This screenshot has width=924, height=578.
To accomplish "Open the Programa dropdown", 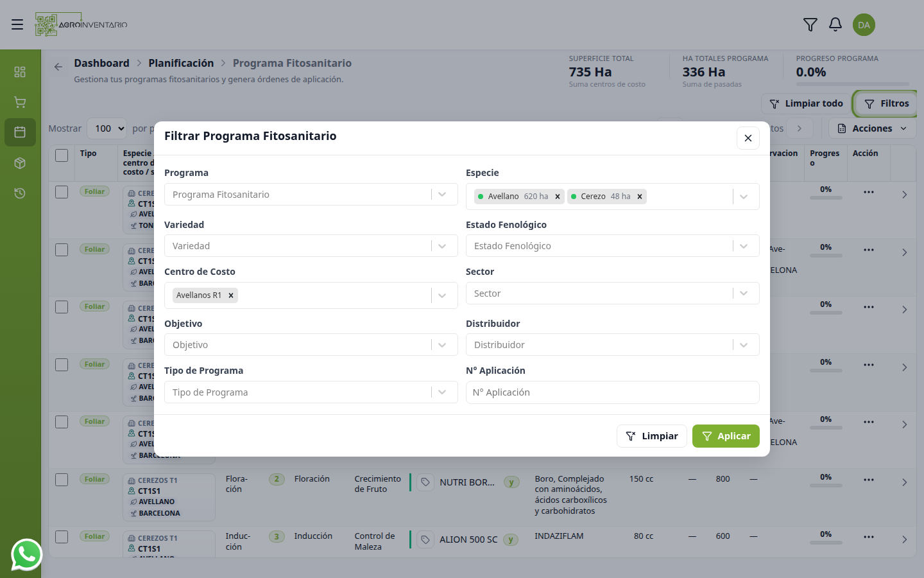I will [x=311, y=195].
